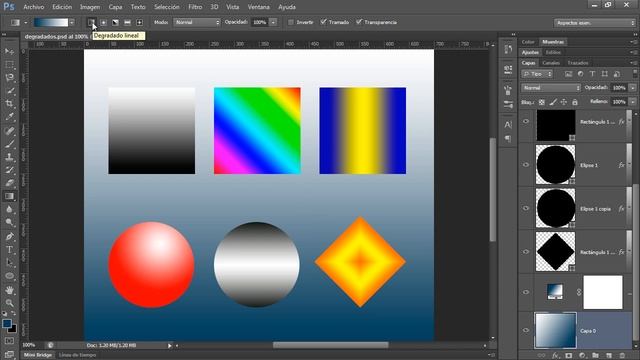Image resolution: width=640 pixels, height=360 pixels.
Task: Click the horizontal scrollbar below the canvas
Action: 331,345
